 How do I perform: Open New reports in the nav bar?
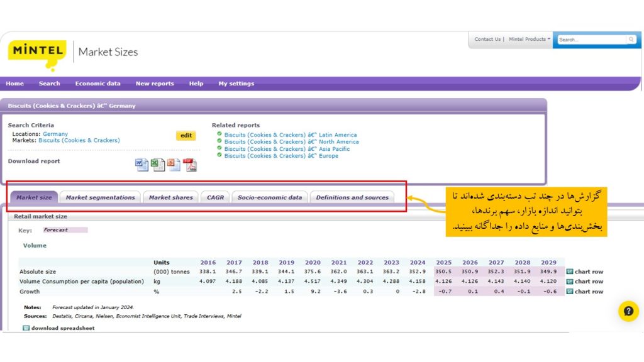(155, 84)
